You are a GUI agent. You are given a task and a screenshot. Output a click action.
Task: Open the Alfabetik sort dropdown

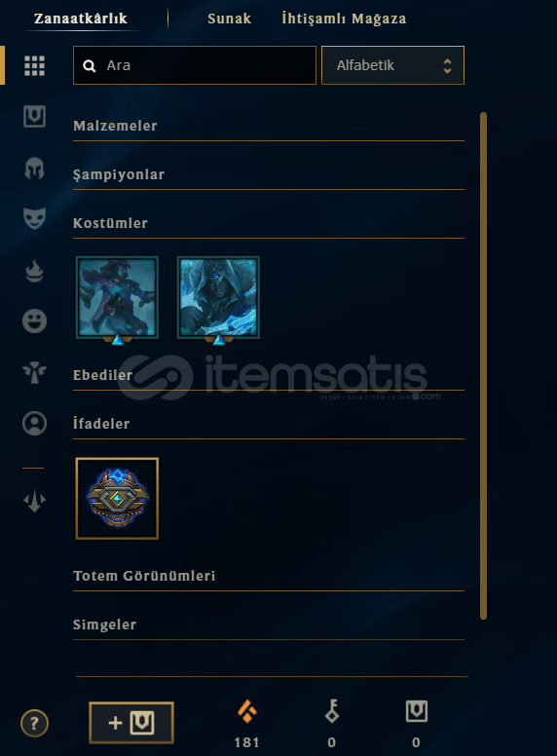(x=392, y=65)
